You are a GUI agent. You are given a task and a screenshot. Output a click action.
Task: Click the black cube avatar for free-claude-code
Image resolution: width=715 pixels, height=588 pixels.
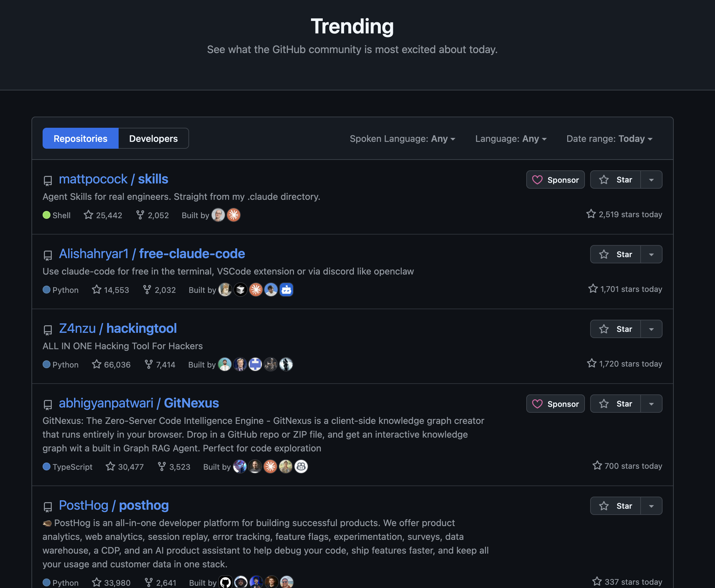(x=240, y=290)
